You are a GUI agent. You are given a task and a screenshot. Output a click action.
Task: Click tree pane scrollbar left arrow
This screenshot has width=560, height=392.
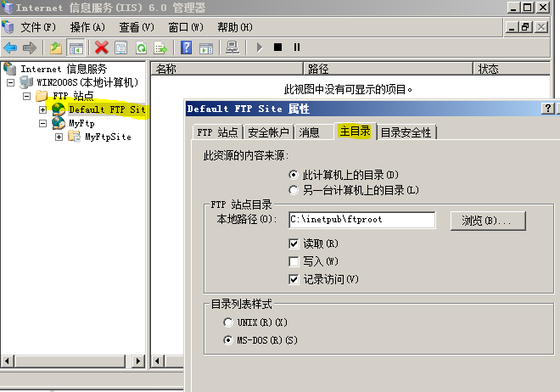point(7,361)
